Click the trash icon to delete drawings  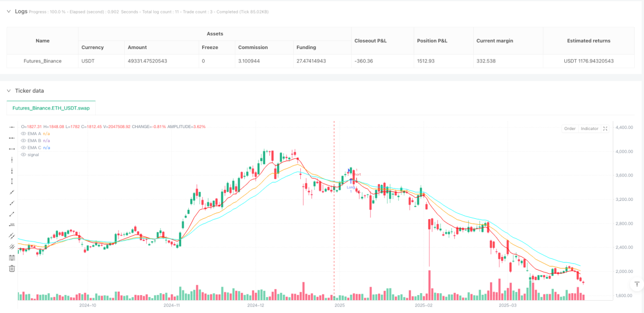pyautogui.click(x=12, y=268)
